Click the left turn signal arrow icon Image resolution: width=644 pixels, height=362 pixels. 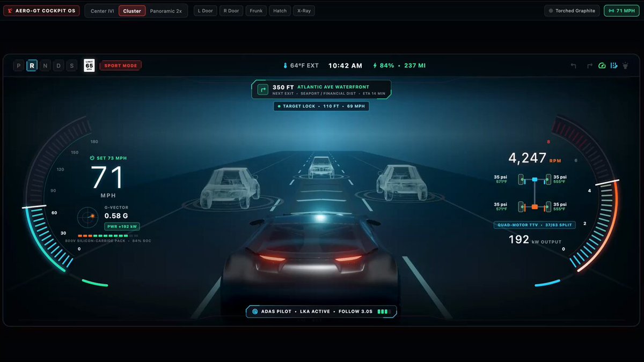click(573, 66)
